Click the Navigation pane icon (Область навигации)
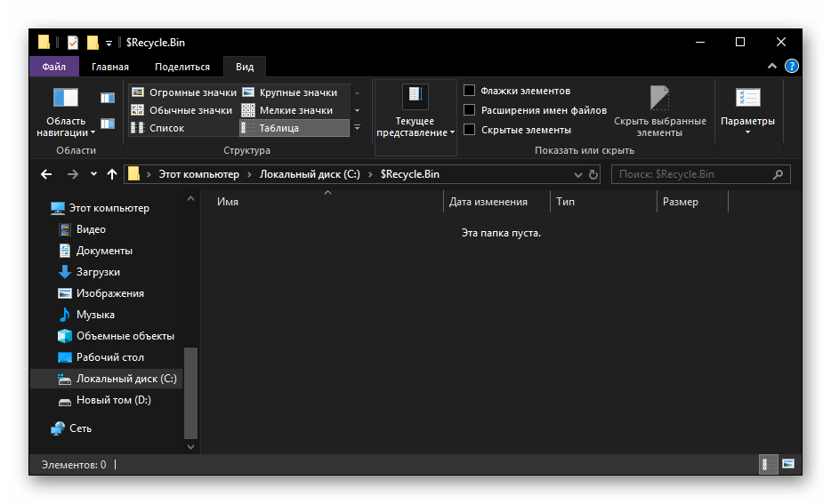Viewport: 831px width, 504px height. [66, 98]
